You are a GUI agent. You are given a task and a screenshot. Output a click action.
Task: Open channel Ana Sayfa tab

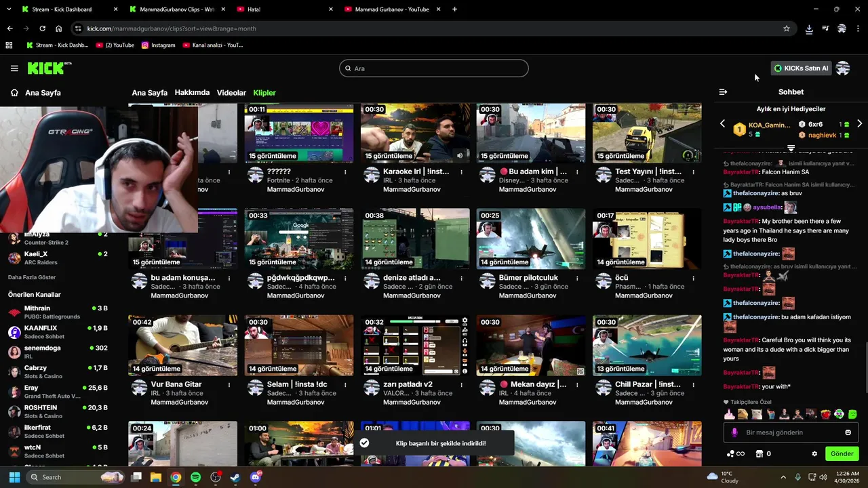point(149,93)
